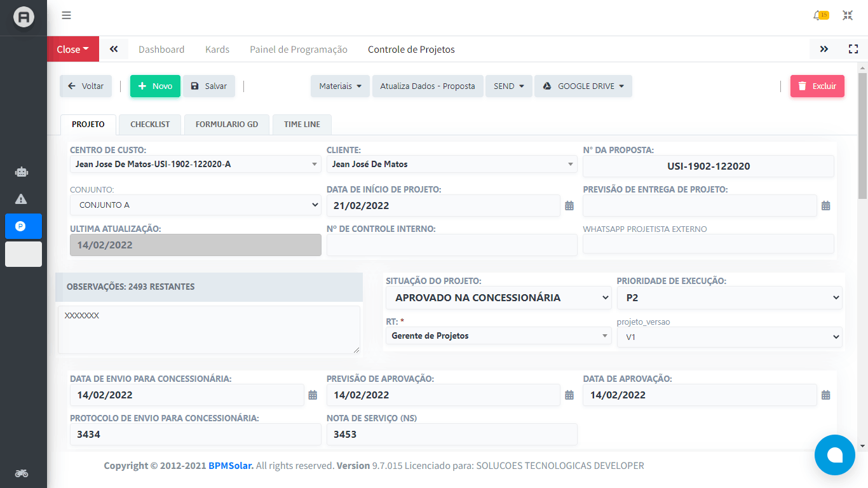Open calendar for Data de Aprovação
The height and width of the screenshot is (488, 868).
pos(825,395)
